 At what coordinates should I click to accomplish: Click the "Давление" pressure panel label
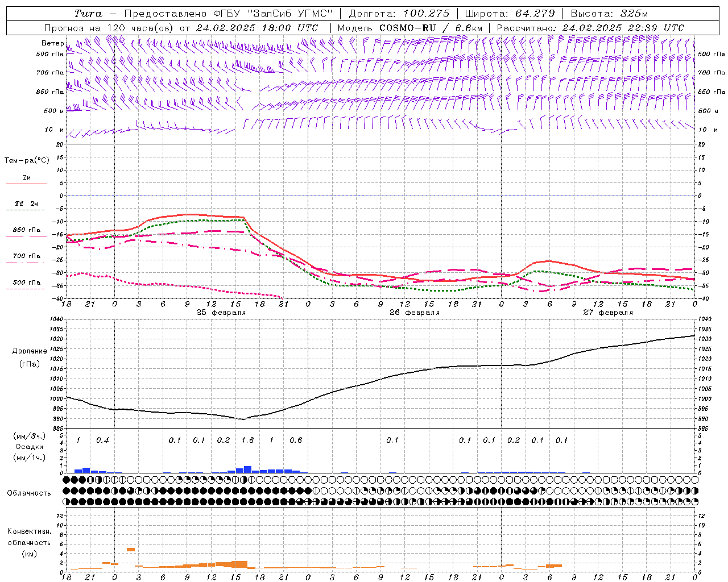30,351
